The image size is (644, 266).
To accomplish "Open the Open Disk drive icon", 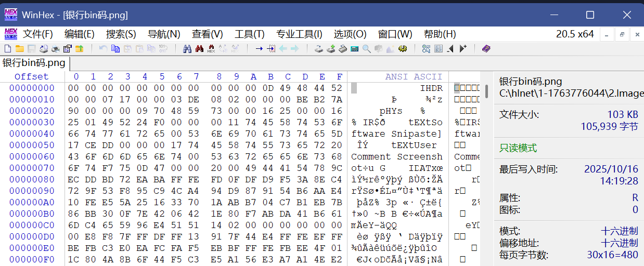I will pyautogui.click(x=319, y=49).
